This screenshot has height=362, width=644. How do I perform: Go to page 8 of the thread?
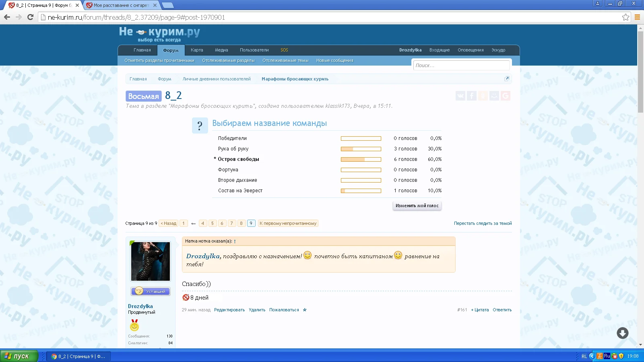(x=241, y=224)
